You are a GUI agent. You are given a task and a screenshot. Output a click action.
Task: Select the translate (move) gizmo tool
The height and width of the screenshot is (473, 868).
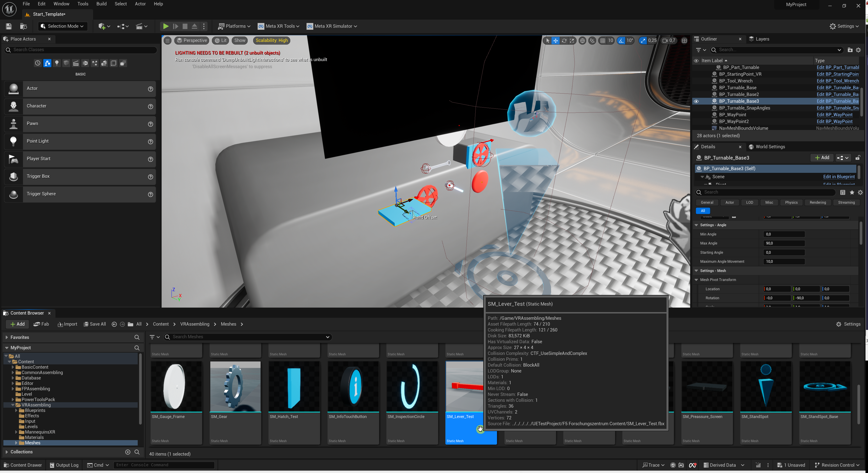click(555, 40)
